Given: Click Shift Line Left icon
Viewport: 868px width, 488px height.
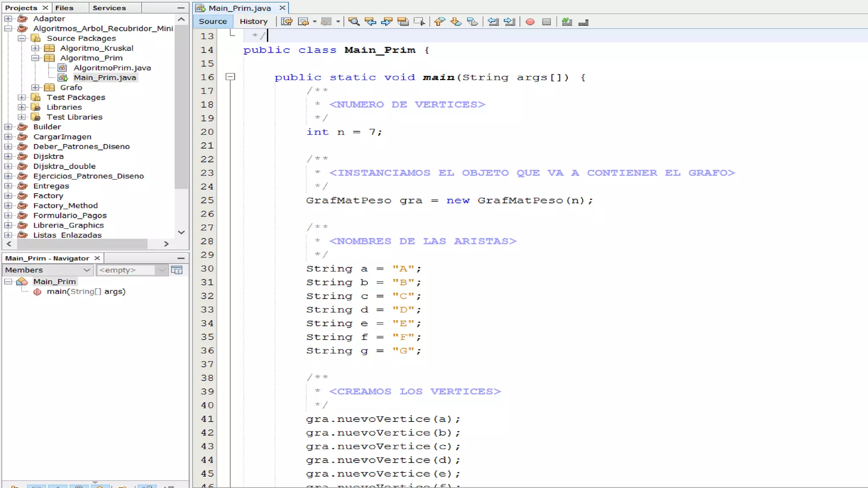Looking at the screenshot, I should click(493, 22).
